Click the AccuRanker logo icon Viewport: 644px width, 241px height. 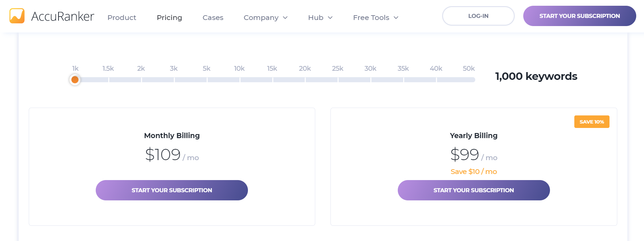(17, 16)
